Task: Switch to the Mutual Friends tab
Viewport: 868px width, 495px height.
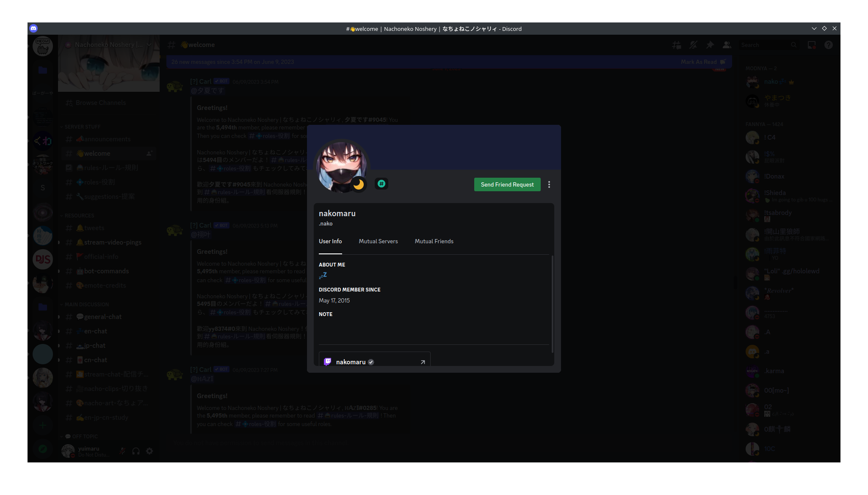Action: click(434, 241)
